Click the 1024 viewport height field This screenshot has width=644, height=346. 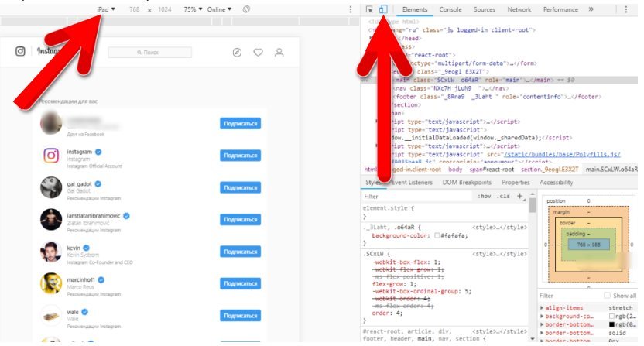pyautogui.click(x=165, y=9)
